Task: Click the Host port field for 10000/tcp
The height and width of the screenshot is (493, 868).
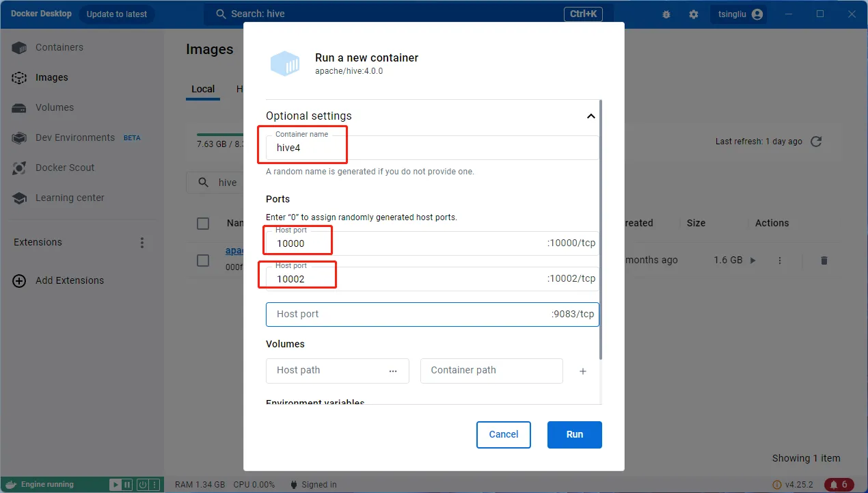Action: coord(432,243)
